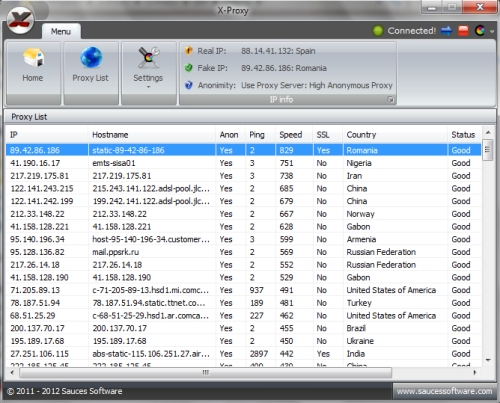The width and height of the screenshot is (500, 403).
Task: Expand the IP info panel launcher
Action: click(390, 99)
